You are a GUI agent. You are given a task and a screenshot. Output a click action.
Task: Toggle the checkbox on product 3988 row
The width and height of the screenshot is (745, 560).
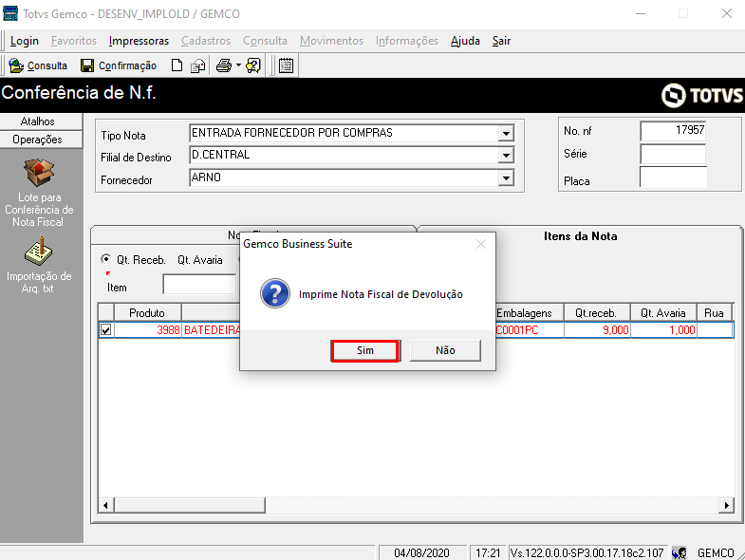[x=106, y=329]
